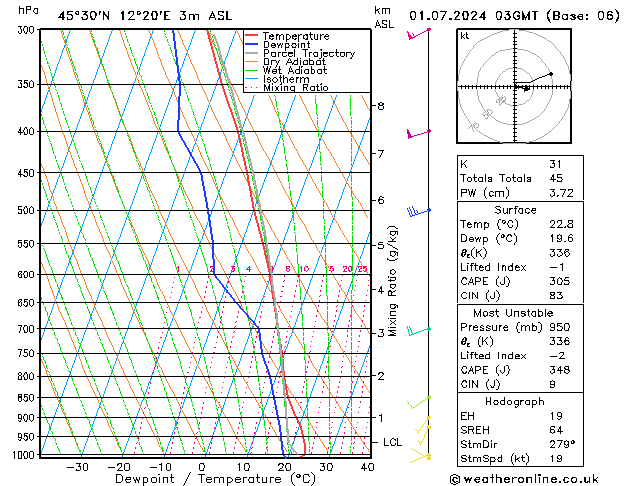Click the hodograph storm motion arrow marker
Viewport: 629px width, 486px height.
(x=526, y=89)
